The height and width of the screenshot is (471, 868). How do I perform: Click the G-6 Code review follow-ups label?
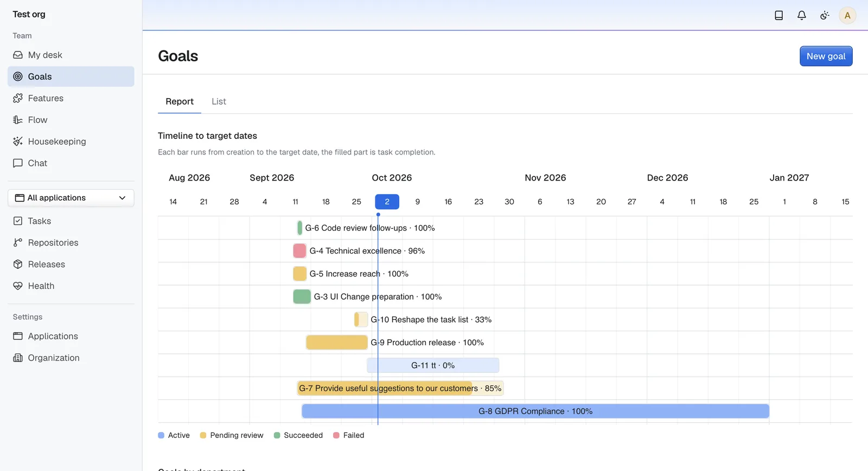pos(370,228)
